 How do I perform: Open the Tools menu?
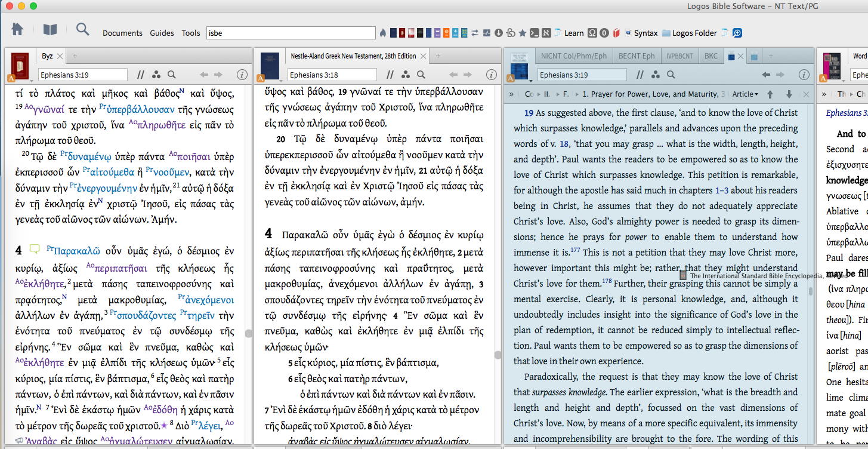(191, 33)
